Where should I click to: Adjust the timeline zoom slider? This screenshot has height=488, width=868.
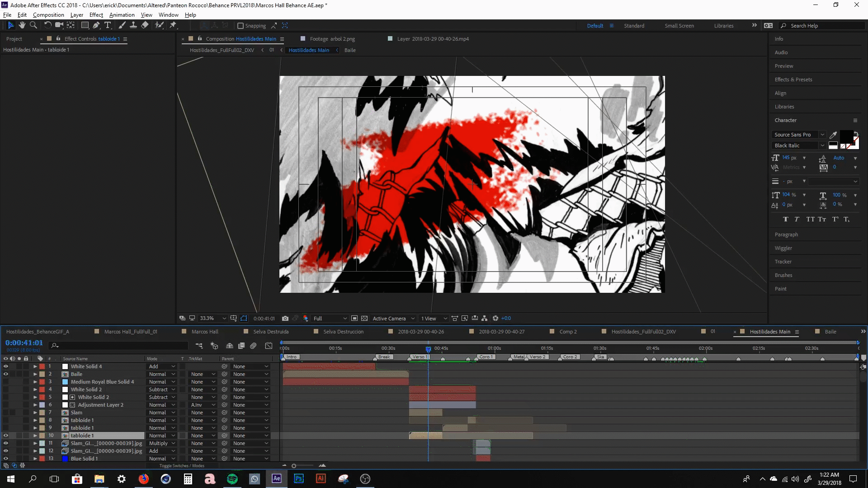click(294, 466)
